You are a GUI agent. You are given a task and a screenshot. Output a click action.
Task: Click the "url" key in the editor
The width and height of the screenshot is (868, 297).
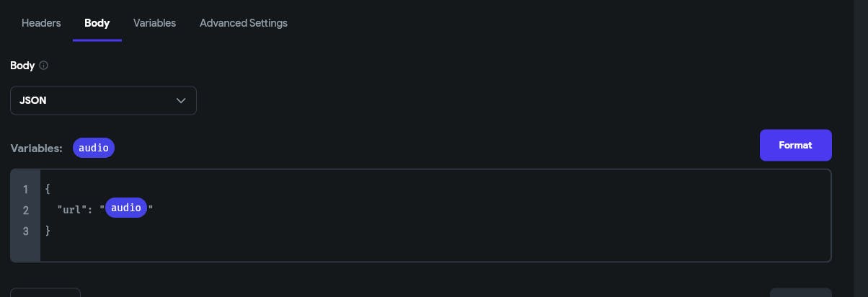click(x=71, y=210)
